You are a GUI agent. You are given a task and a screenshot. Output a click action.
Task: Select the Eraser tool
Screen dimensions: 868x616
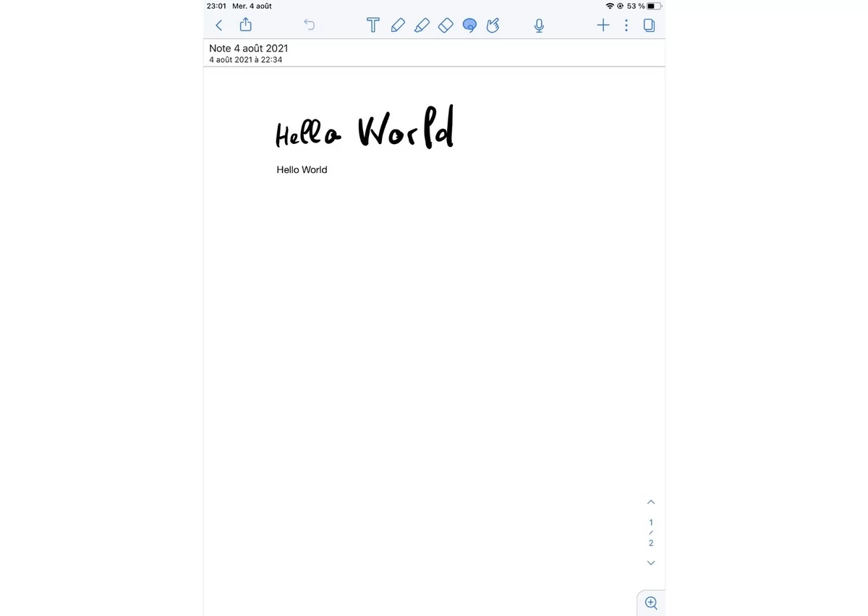pyautogui.click(x=446, y=25)
